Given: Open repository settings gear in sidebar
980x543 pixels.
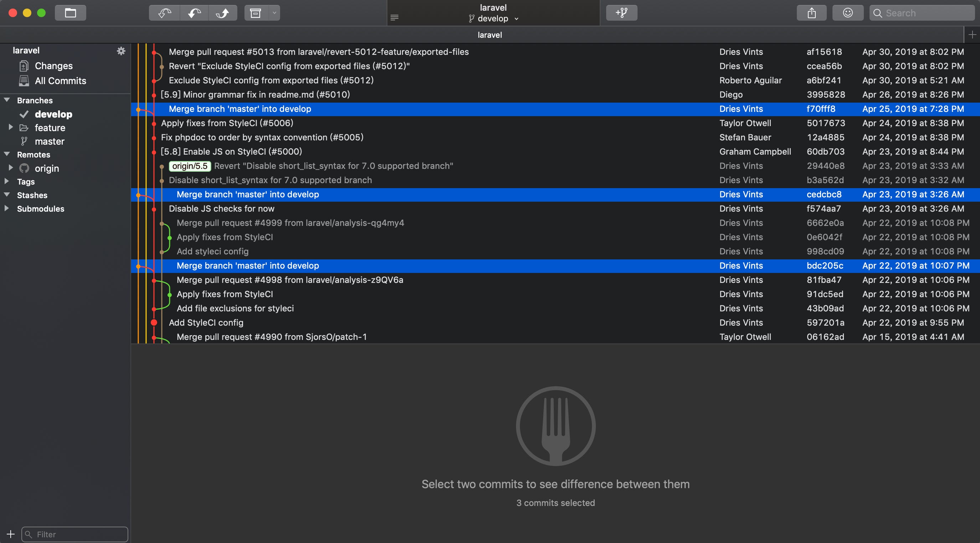Looking at the screenshot, I should click(121, 51).
